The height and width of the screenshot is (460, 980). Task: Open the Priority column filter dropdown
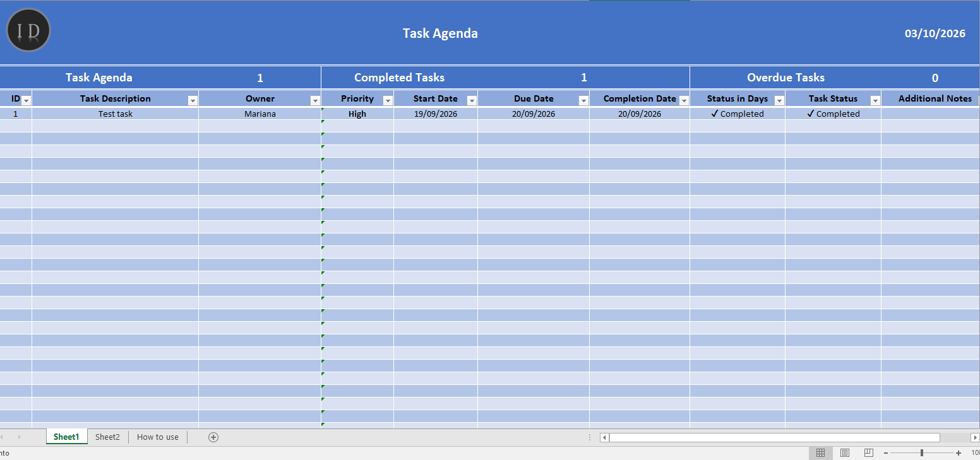point(388,101)
